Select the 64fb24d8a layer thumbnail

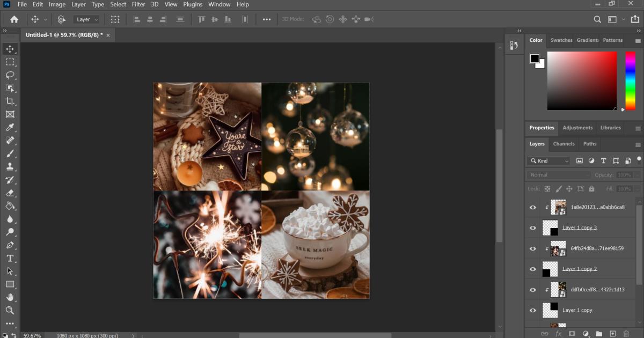point(559,248)
